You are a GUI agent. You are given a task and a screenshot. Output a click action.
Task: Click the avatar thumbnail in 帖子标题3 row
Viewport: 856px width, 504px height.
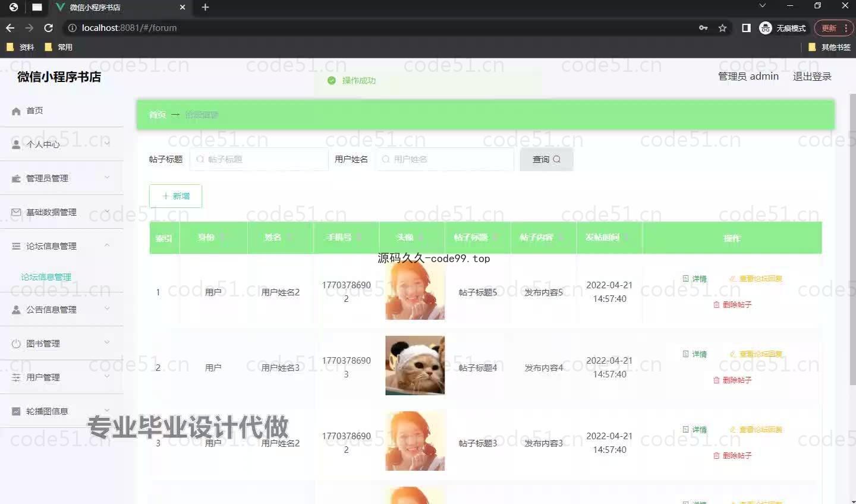click(415, 441)
